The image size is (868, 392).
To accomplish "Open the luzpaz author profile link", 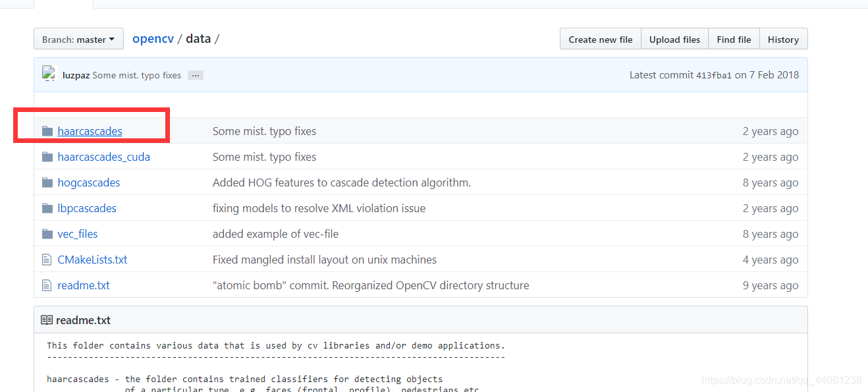I will click(x=76, y=75).
